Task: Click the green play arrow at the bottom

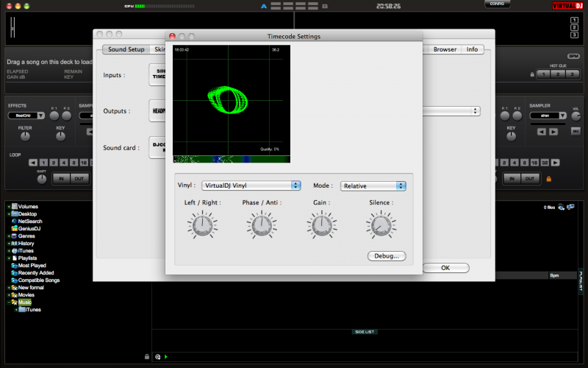Action: [x=166, y=356]
